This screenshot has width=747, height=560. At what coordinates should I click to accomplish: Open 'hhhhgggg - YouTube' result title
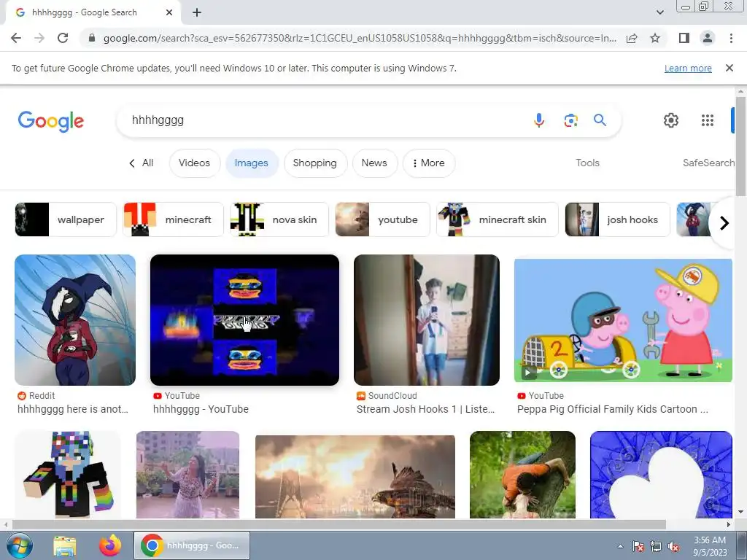click(201, 409)
